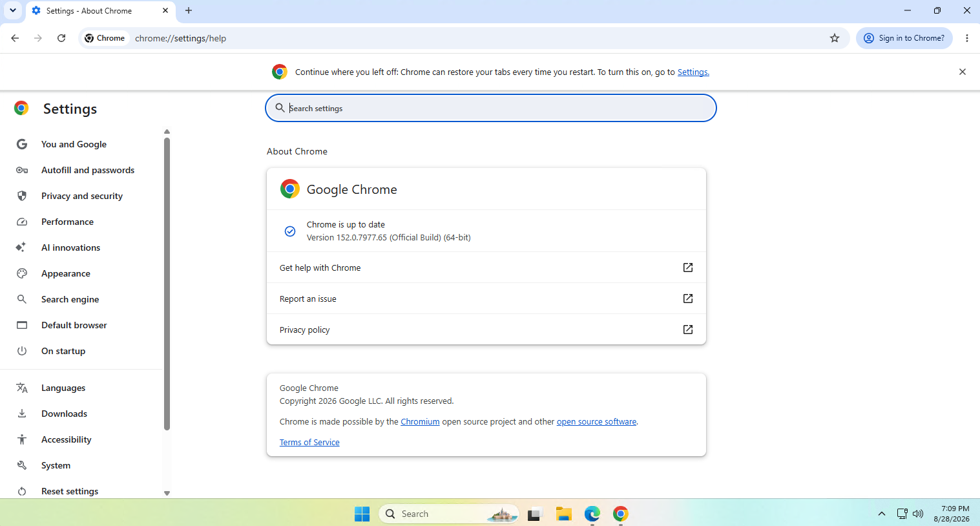The height and width of the screenshot is (526, 980).
Task: Open the Languages settings section
Action: [63, 388]
